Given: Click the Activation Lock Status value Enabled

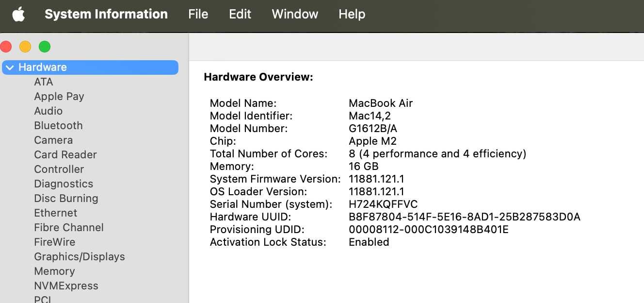Looking at the screenshot, I should pyautogui.click(x=369, y=242).
